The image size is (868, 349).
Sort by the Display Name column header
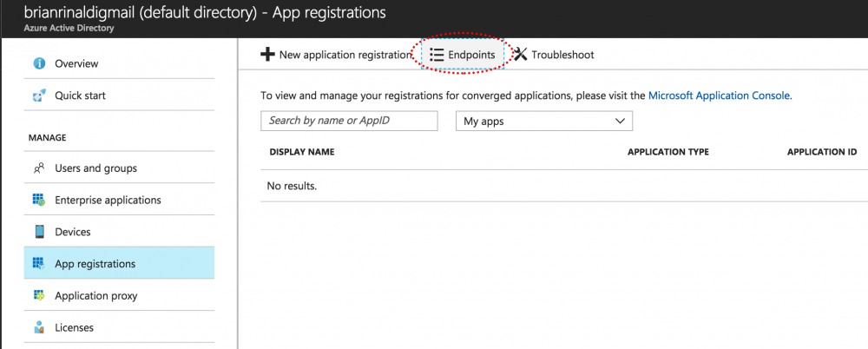[x=302, y=152]
